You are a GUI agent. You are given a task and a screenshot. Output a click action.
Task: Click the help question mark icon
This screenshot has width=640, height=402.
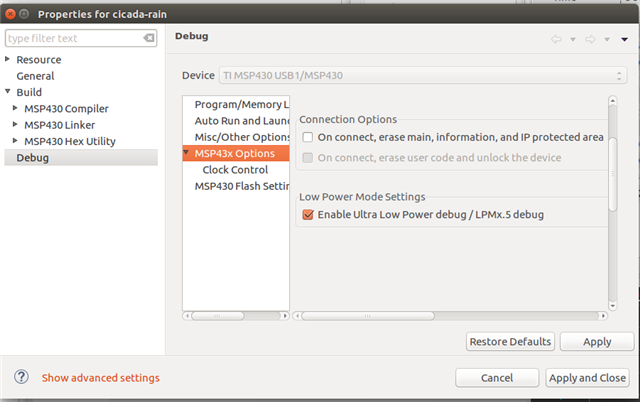(21, 377)
